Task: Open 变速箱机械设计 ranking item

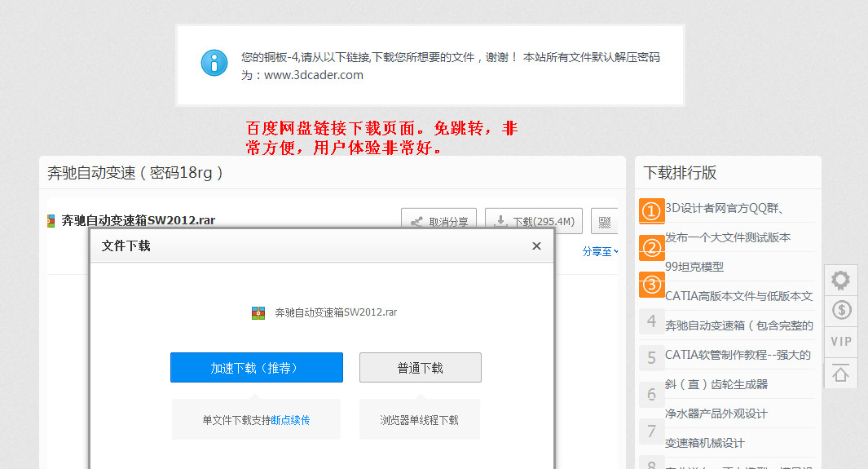Action: 705,443
